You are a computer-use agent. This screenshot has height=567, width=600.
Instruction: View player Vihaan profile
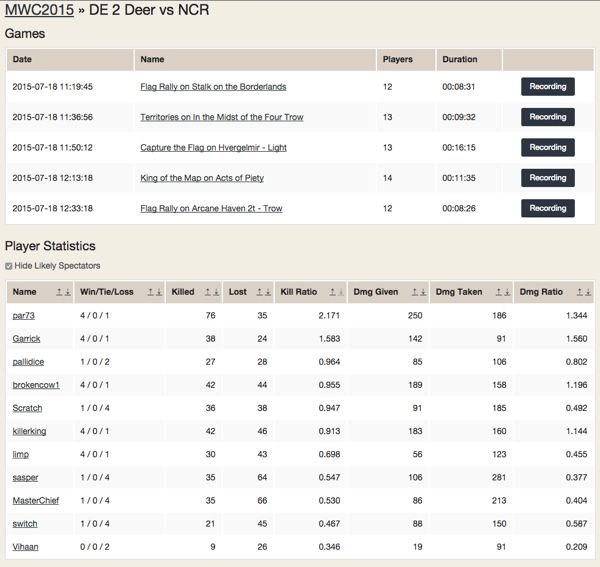point(25,547)
